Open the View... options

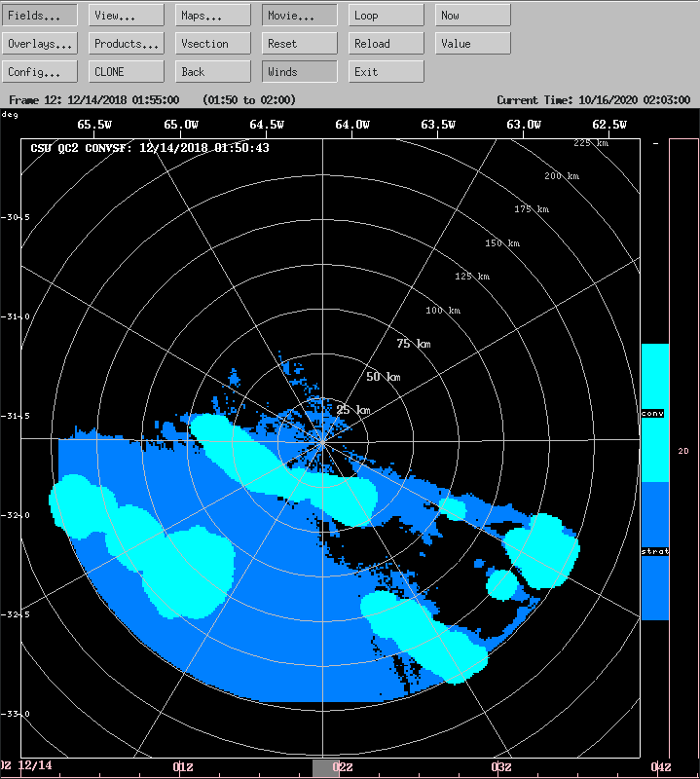tap(127, 16)
